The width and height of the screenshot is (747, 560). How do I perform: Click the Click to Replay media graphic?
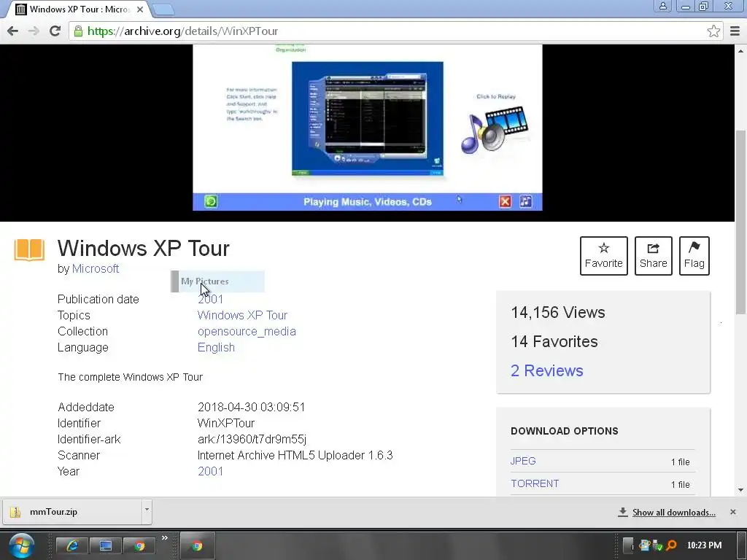point(495,130)
